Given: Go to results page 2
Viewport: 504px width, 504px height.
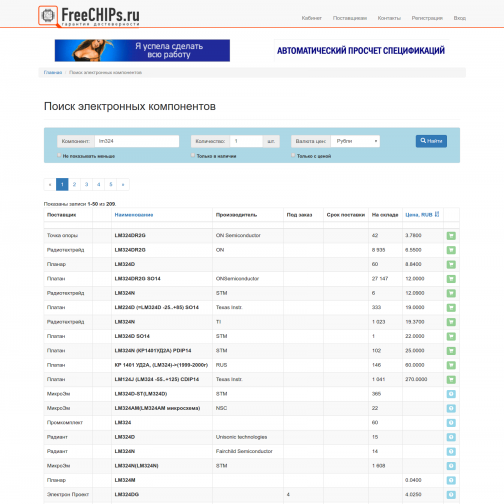Looking at the screenshot, I should point(74,184).
